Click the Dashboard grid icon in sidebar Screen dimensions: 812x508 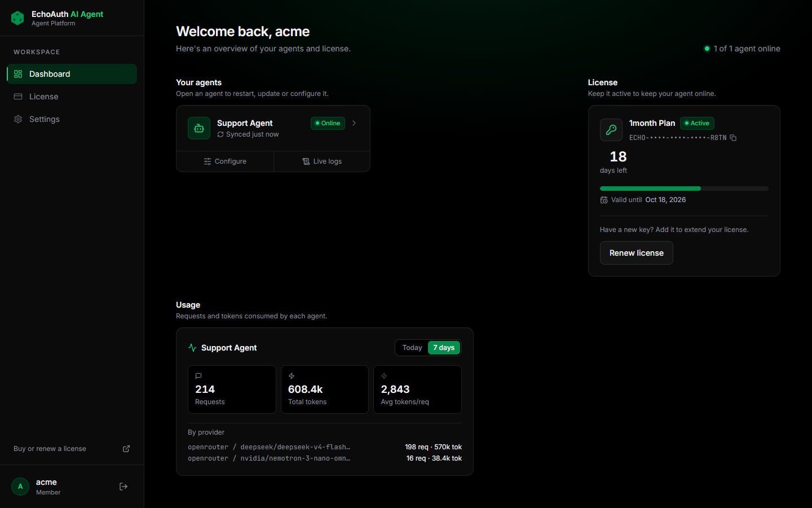(18, 74)
